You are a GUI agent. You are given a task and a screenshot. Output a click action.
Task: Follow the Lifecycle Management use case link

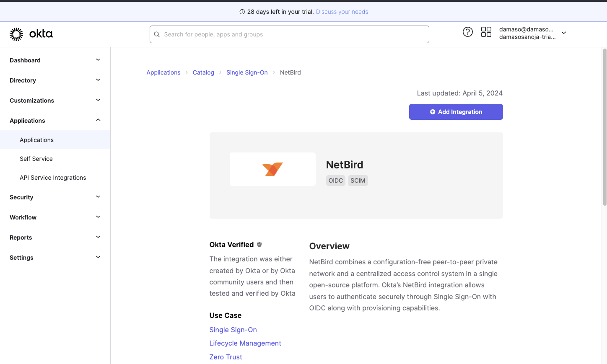click(245, 343)
